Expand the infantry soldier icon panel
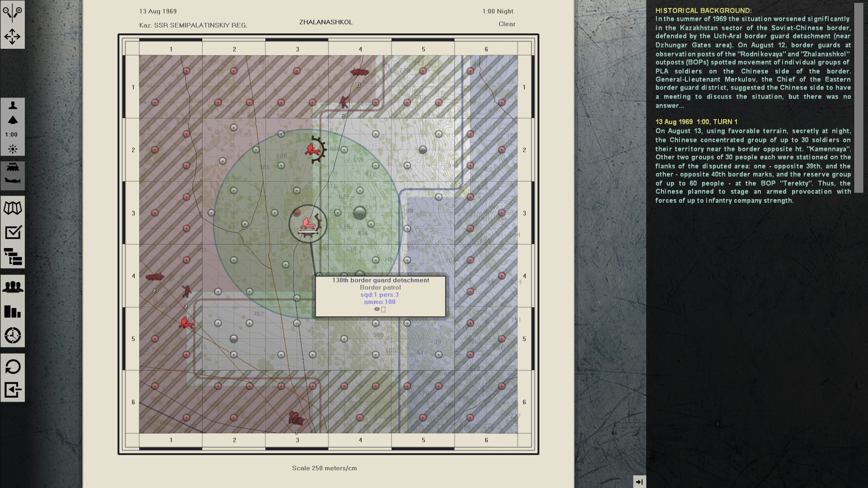 coord(13,105)
